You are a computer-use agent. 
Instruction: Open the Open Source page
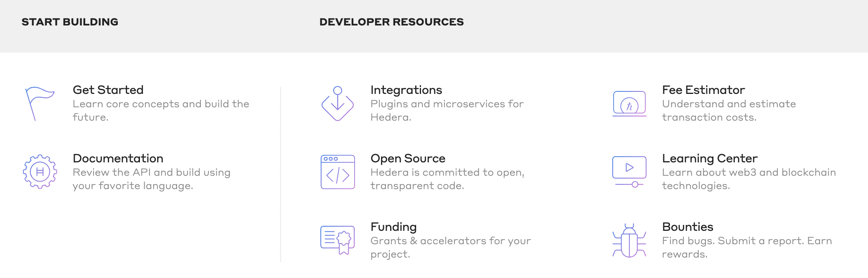tap(408, 158)
